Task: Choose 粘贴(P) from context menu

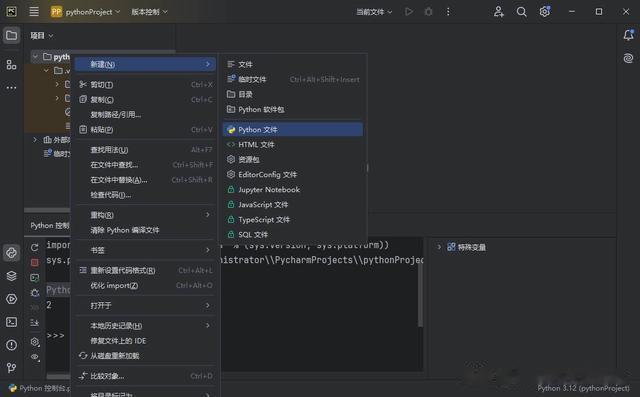Action: click(145, 129)
